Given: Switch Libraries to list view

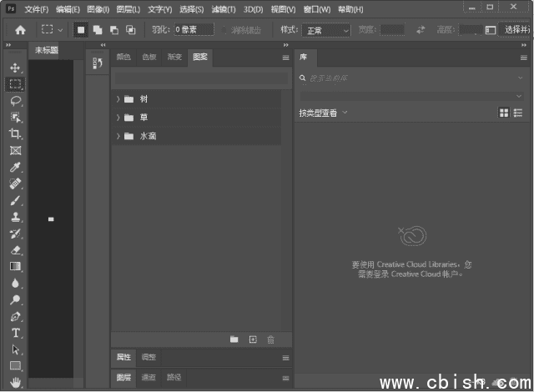Looking at the screenshot, I should pyautogui.click(x=518, y=113).
